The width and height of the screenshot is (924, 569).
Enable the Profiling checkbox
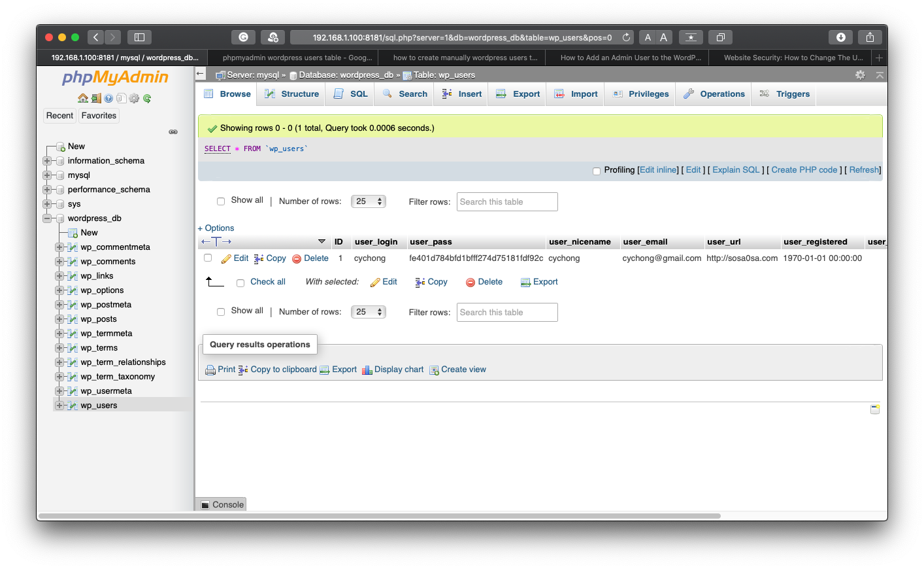597,171
